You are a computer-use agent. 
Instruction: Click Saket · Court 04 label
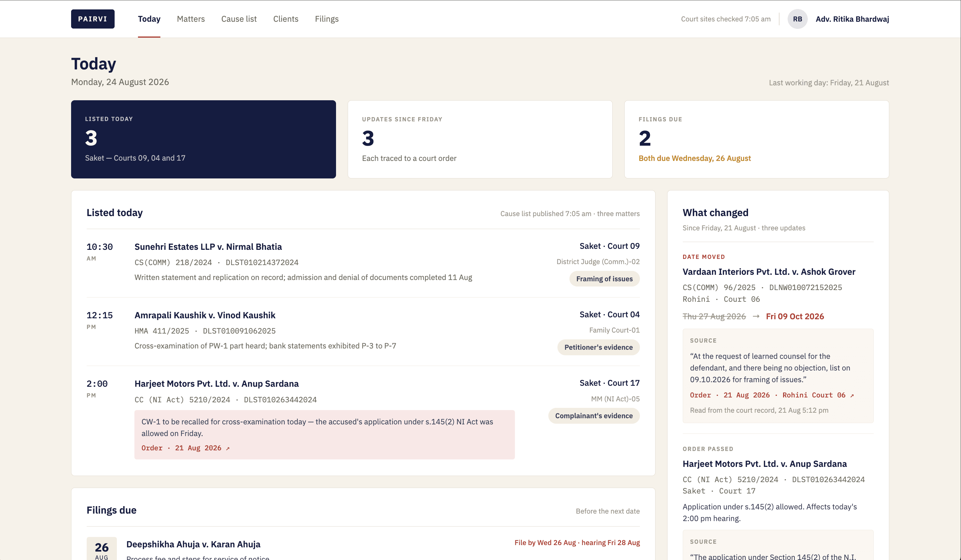point(609,314)
